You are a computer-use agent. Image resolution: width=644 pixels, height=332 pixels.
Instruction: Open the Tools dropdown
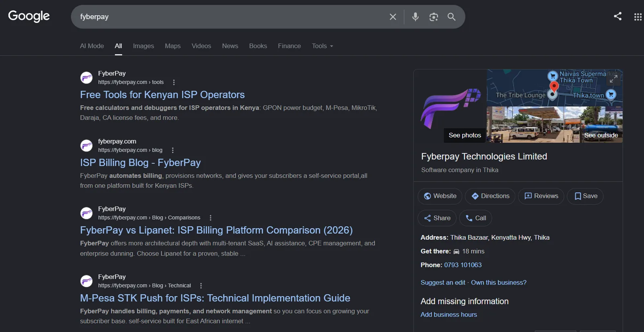pyautogui.click(x=322, y=46)
